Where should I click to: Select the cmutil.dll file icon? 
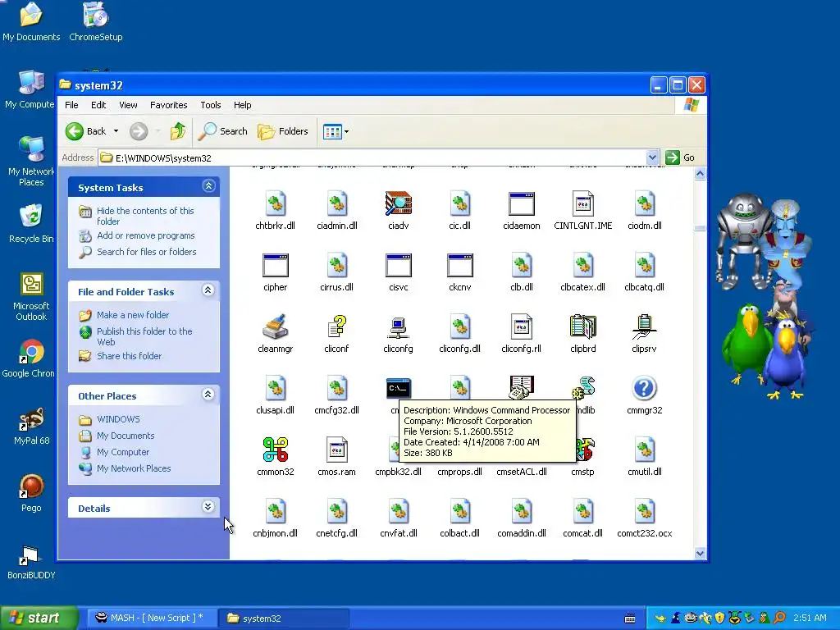[645, 450]
